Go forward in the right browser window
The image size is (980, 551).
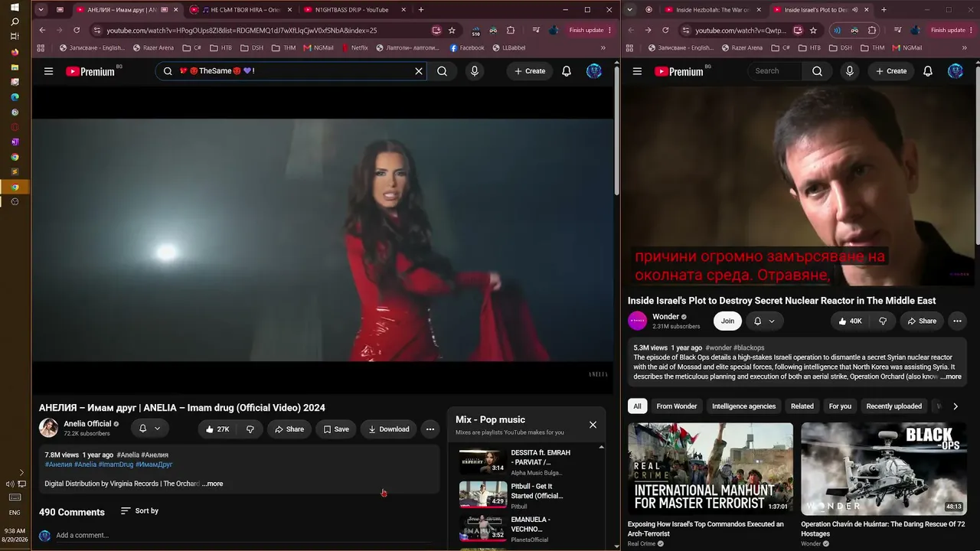[648, 31]
